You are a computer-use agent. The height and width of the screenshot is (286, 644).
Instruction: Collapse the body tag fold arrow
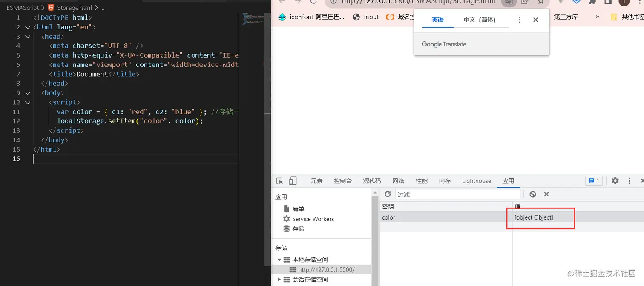pos(28,92)
